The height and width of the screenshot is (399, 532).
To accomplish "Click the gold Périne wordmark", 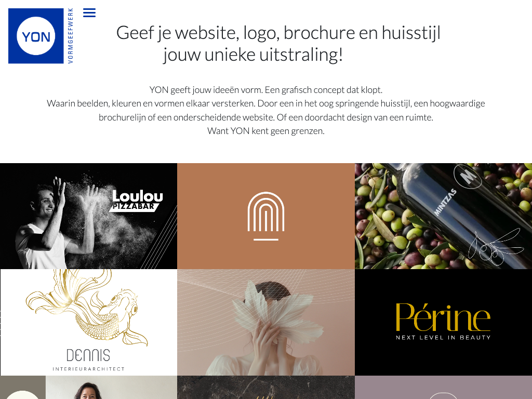I will pos(443,317).
